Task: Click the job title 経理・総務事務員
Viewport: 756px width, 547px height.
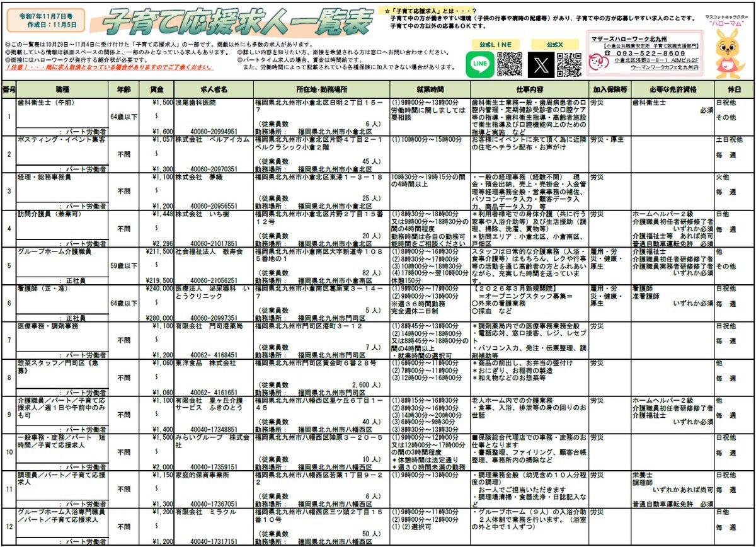Action: click(x=43, y=177)
